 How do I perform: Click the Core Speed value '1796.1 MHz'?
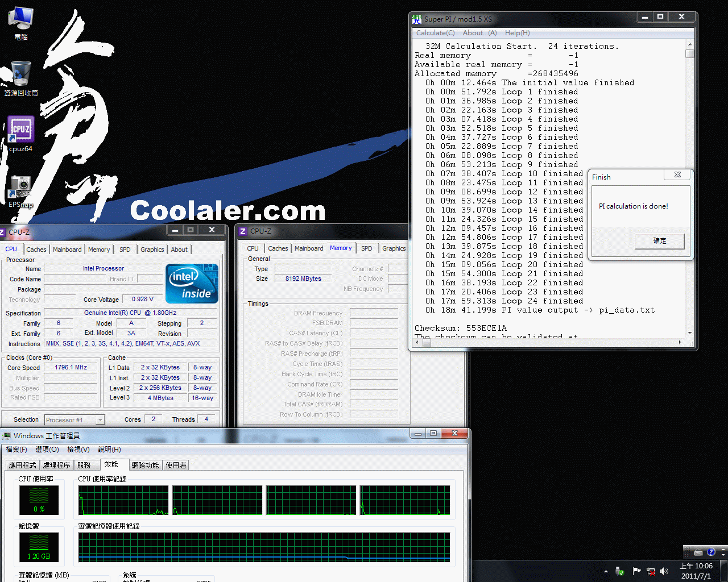click(71, 368)
